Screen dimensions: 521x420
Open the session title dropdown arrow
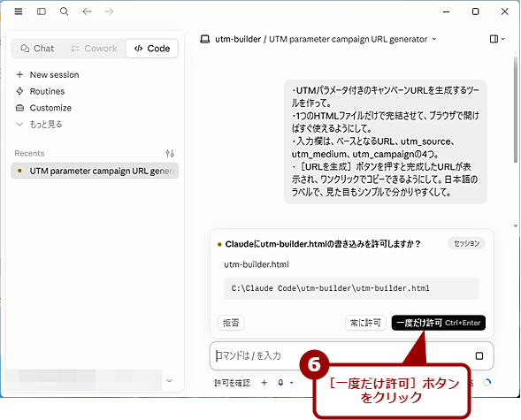click(434, 39)
